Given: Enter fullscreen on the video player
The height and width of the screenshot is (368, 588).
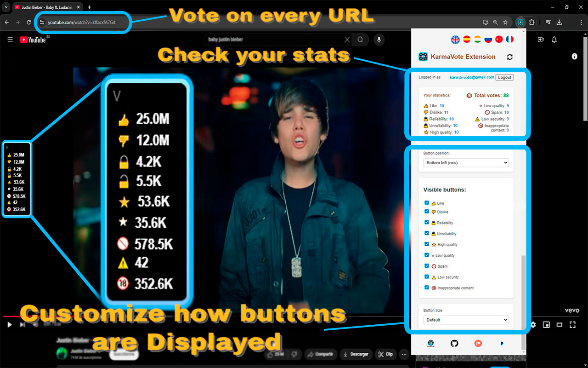Looking at the screenshot, I should 573,325.
